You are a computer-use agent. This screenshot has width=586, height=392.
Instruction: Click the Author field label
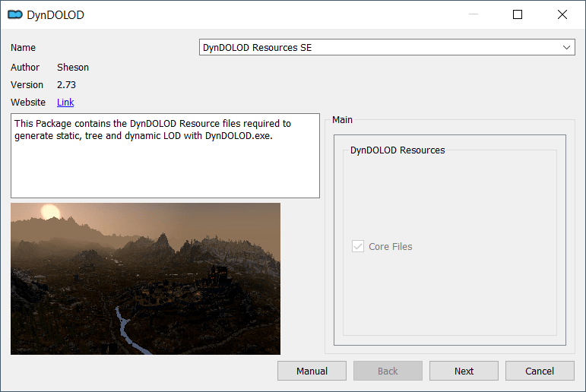25,68
